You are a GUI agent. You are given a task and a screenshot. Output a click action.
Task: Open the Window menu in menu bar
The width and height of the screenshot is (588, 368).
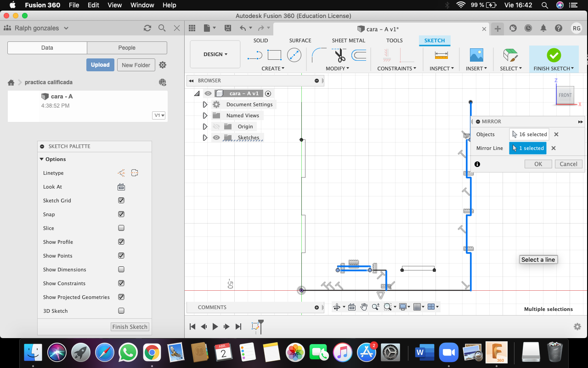(142, 5)
